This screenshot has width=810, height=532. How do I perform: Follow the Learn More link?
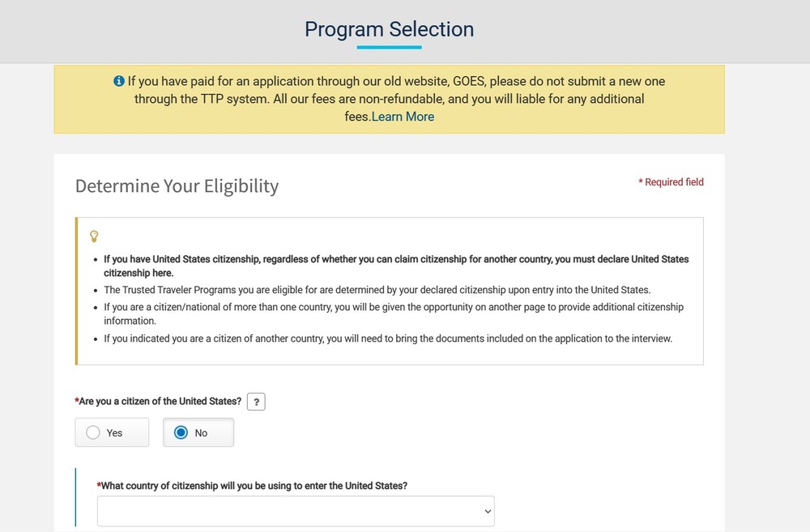coord(403,117)
